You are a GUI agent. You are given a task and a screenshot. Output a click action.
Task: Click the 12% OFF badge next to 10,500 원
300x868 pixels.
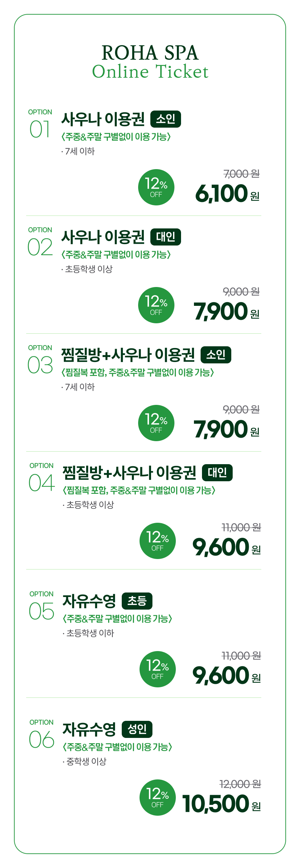pyautogui.click(x=157, y=798)
